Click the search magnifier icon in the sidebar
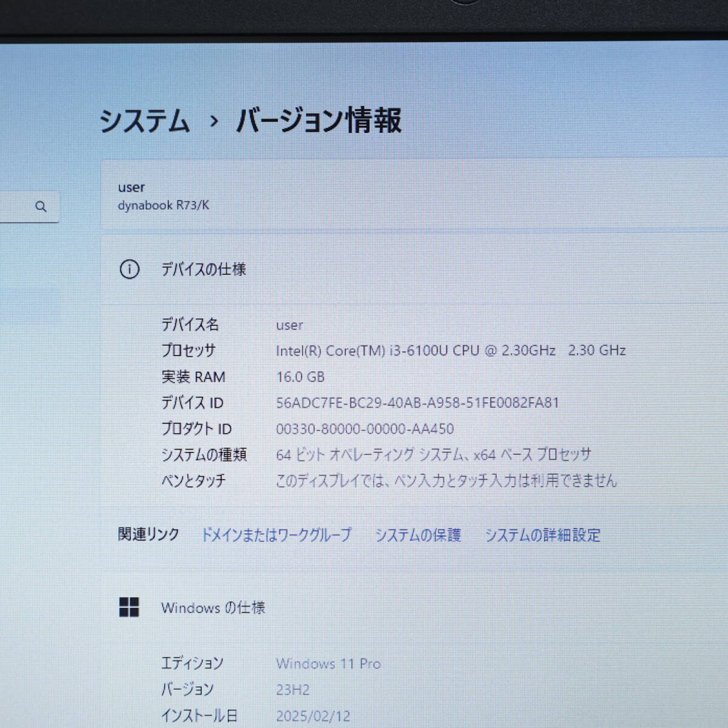The width and height of the screenshot is (728, 728). tap(41, 207)
